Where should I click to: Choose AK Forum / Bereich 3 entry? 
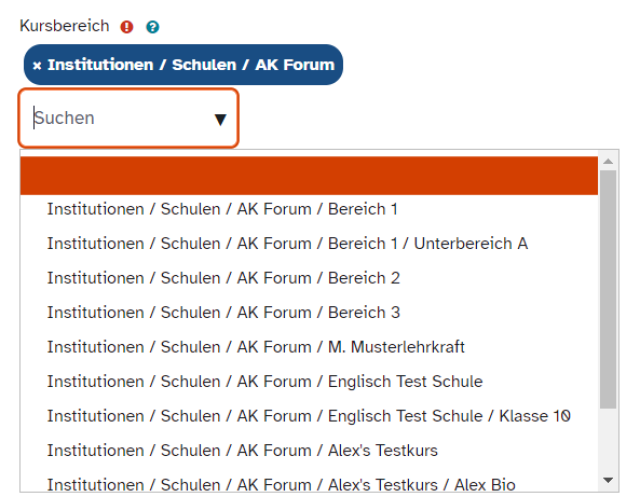[223, 312]
